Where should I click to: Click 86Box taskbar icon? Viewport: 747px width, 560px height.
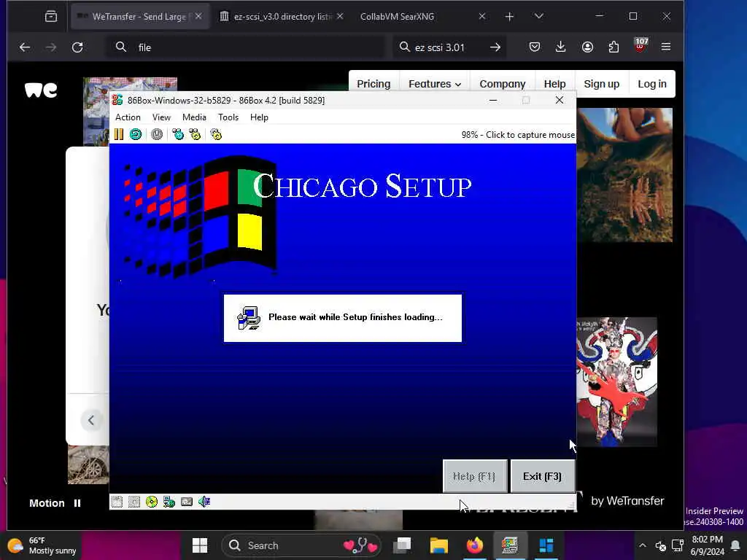pyautogui.click(x=509, y=545)
